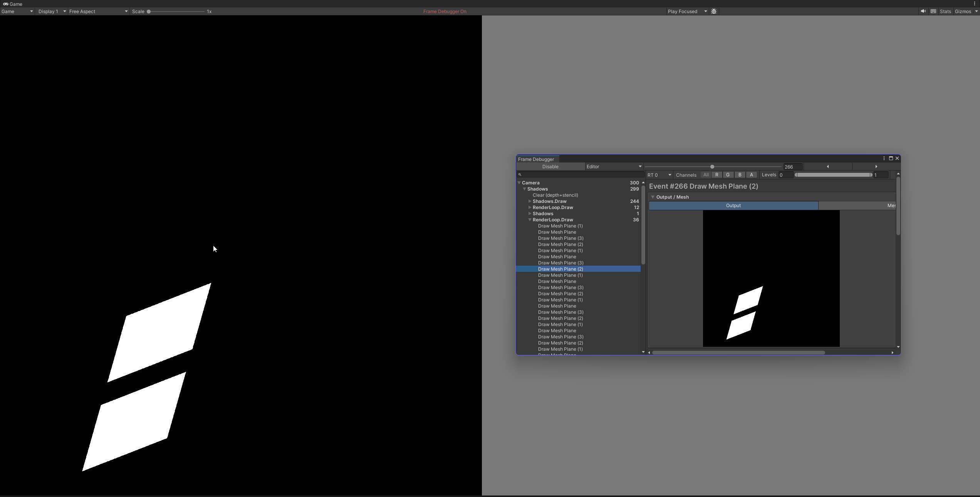The height and width of the screenshot is (497, 980).
Task: Collapse the Camera tree node
Action: pos(519,183)
